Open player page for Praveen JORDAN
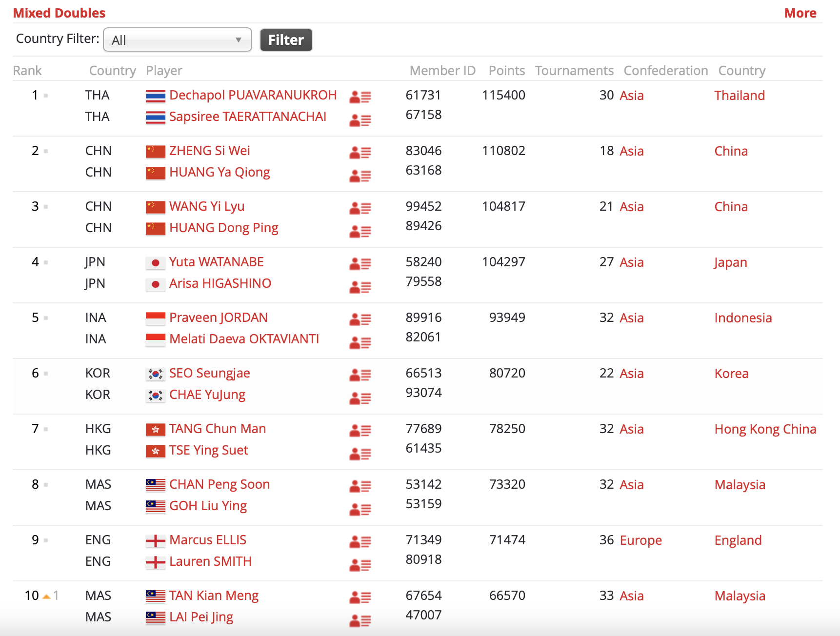The width and height of the screenshot is (840, 636). 218,318
